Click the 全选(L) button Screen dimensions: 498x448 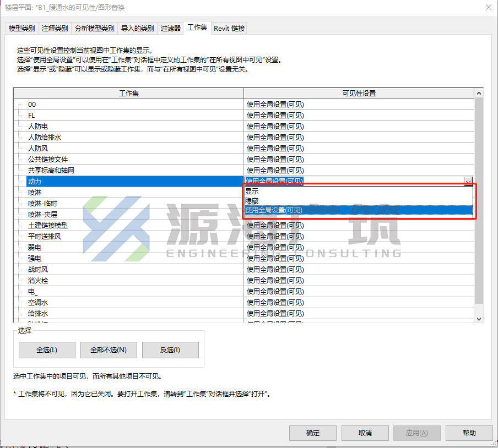coord(47,349)
